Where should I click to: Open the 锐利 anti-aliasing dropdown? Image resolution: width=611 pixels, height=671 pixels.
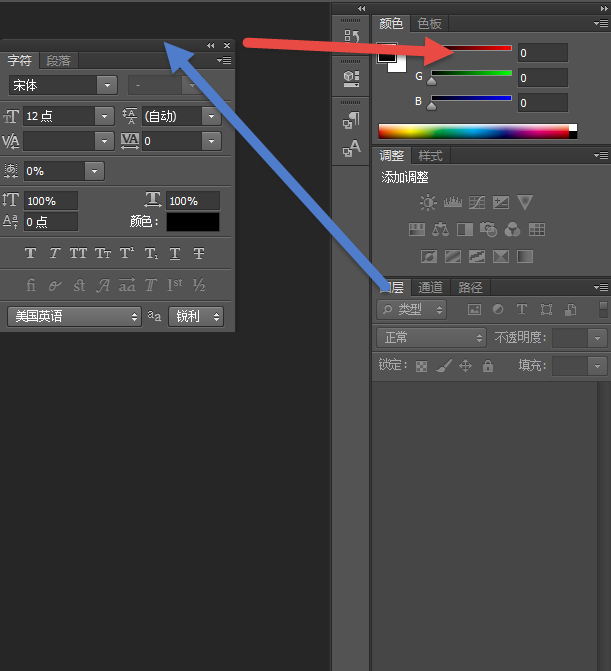click(196, 316)
